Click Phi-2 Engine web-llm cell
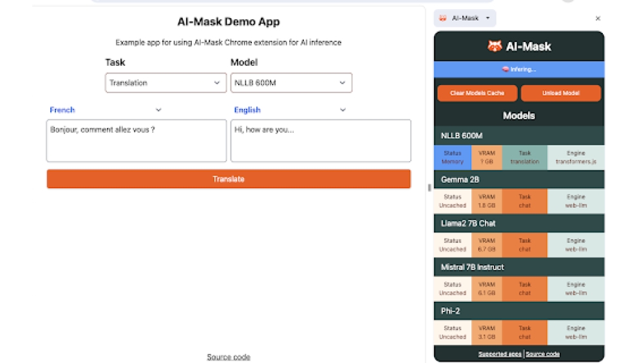644x363 pixels. (x=576, y=333)
